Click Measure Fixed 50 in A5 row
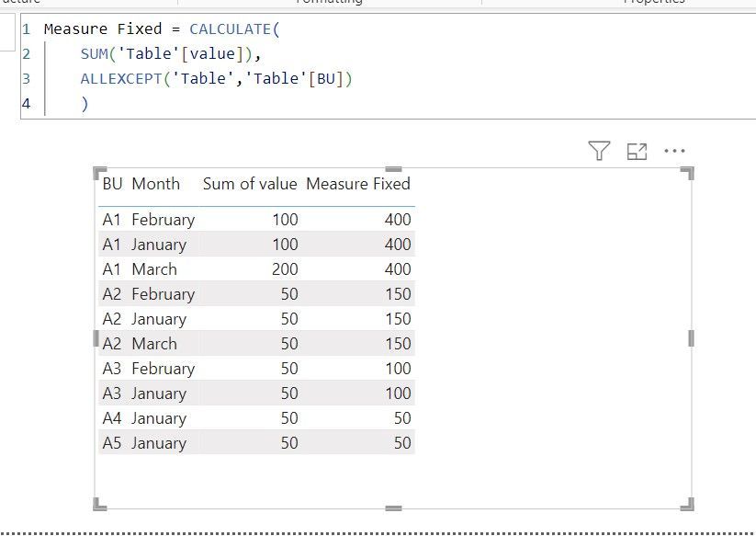The width and height of the screenshot is (756, 536). [402, 443]
